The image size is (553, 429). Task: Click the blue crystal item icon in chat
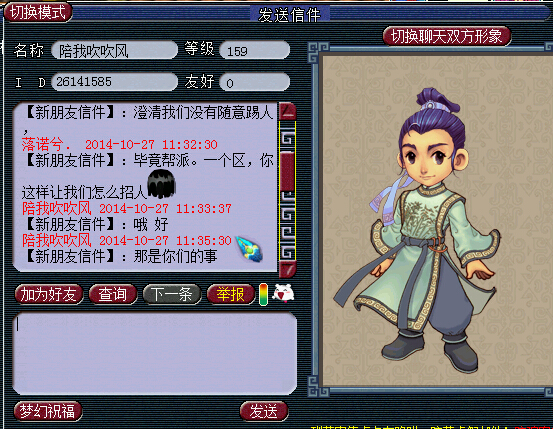249,249
